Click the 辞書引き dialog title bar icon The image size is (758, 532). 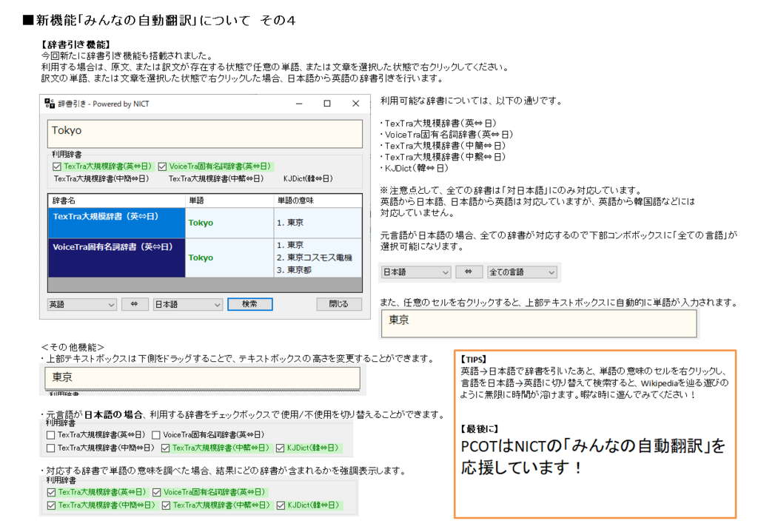(x=50, y=104)
